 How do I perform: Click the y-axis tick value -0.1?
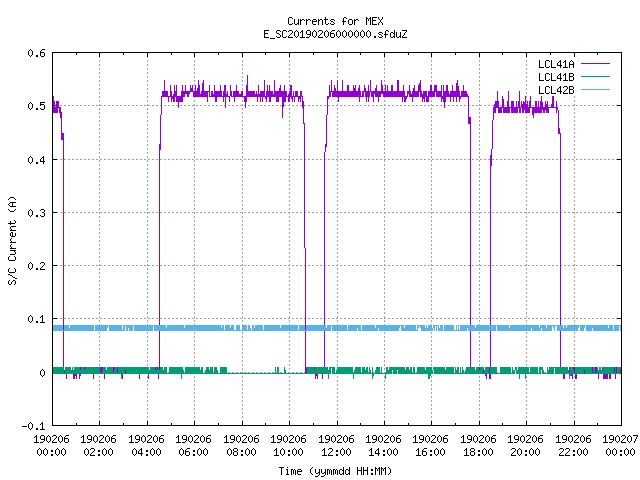pos(33,426)
